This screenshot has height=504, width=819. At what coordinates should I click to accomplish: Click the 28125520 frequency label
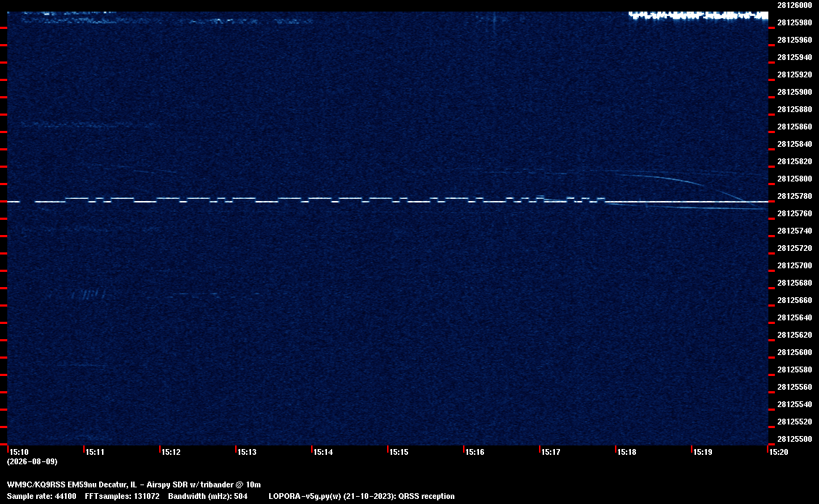click(x=795, y=422)
